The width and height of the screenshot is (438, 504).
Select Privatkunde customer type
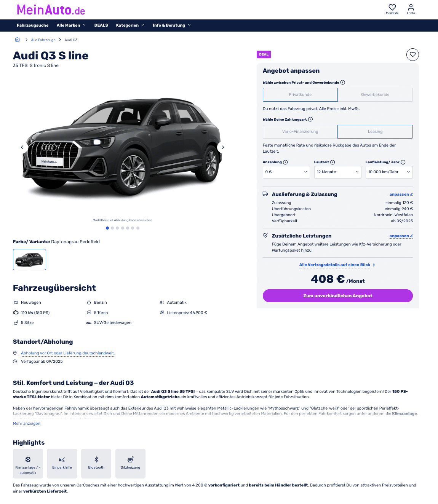point(300,95)
